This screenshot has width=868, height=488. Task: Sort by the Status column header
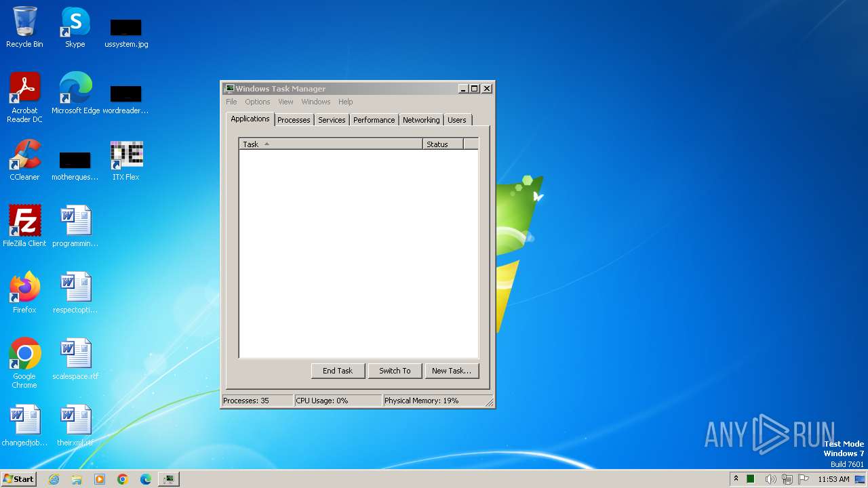[x=443, y=144]
